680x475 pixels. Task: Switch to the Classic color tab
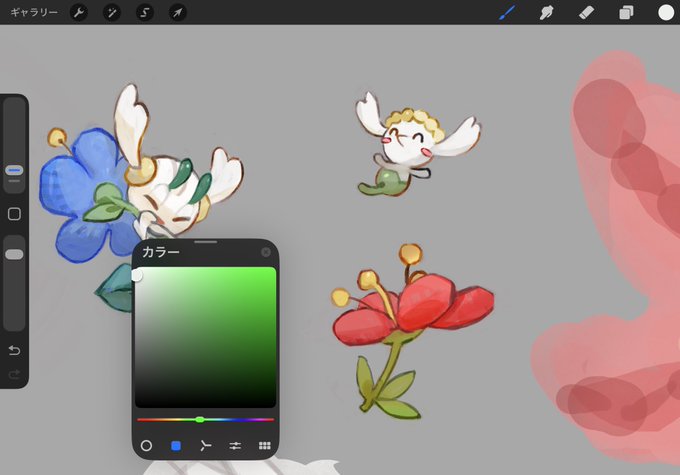(x=176, y=446)
